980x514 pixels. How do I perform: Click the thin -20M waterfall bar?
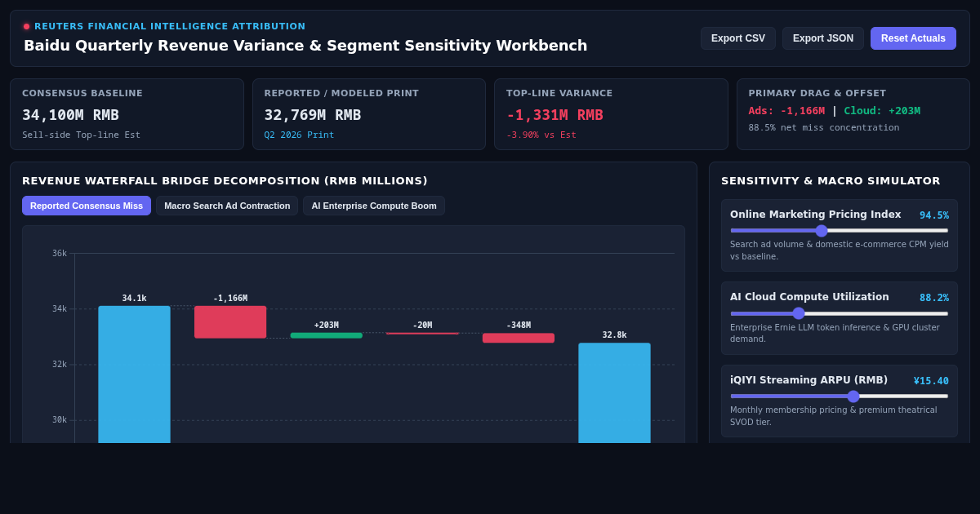422,333
